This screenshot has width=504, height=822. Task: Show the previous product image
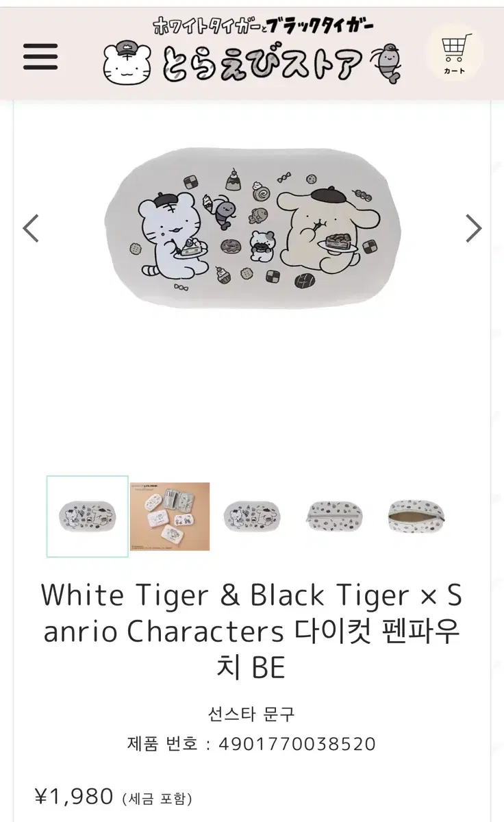(31, 229)
